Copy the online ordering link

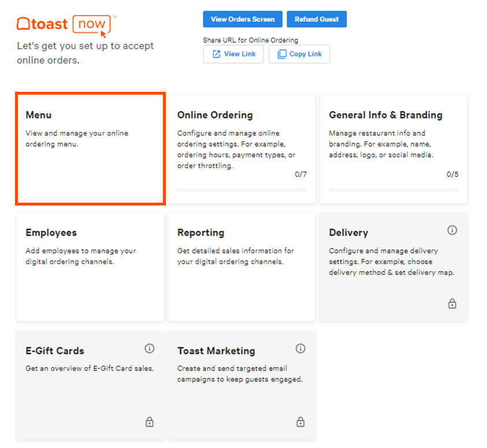299,54
